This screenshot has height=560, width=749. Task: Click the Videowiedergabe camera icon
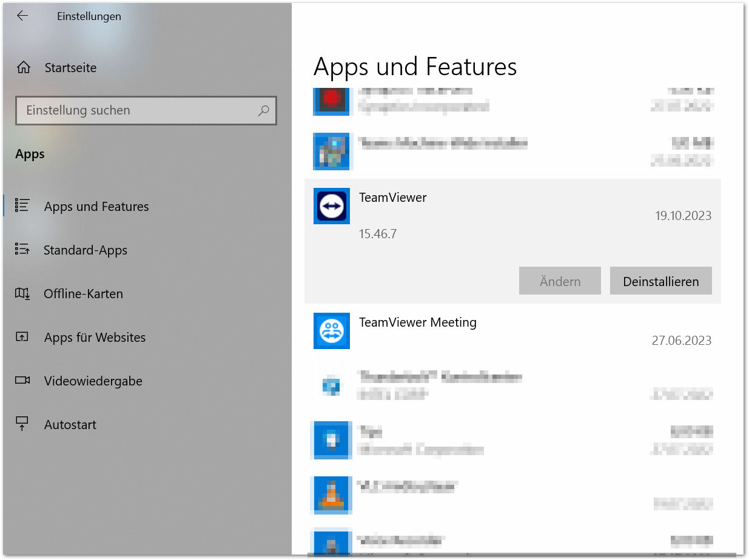click(x=22, y=381)
